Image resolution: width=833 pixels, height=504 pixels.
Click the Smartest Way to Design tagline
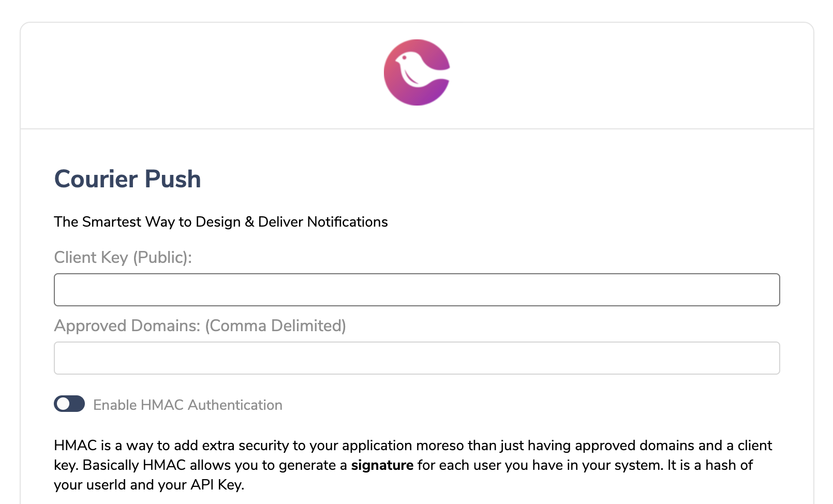(221, 221)
